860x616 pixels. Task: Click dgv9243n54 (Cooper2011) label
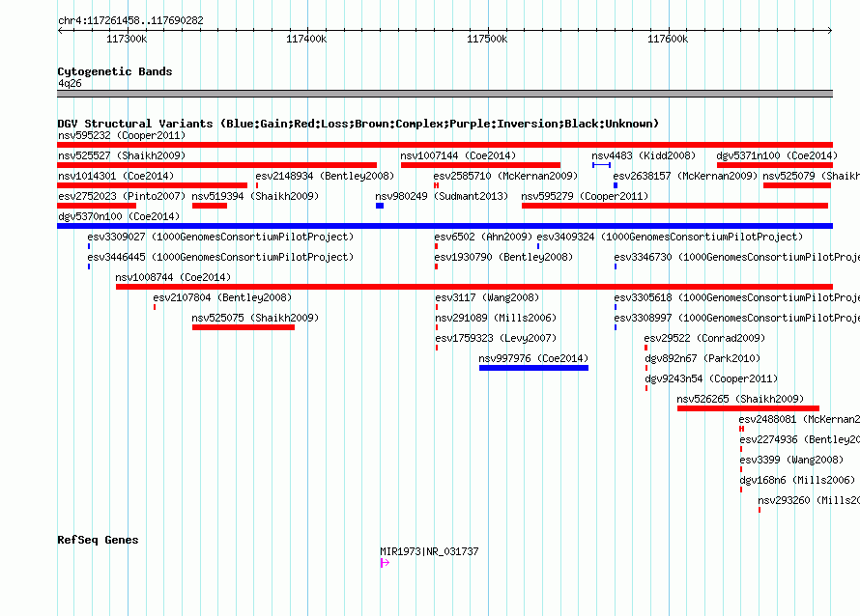[x=711, y=378]
